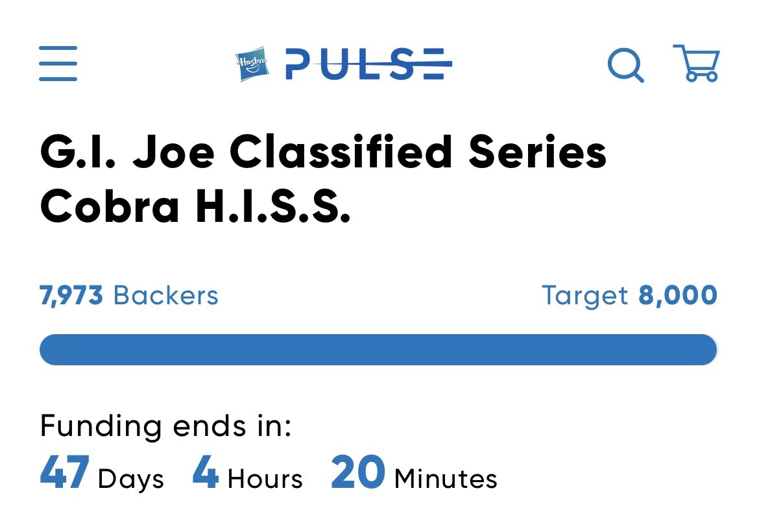759x532 pixels.
Task: Click the 20 minutes countdown number
Action: 358,472
